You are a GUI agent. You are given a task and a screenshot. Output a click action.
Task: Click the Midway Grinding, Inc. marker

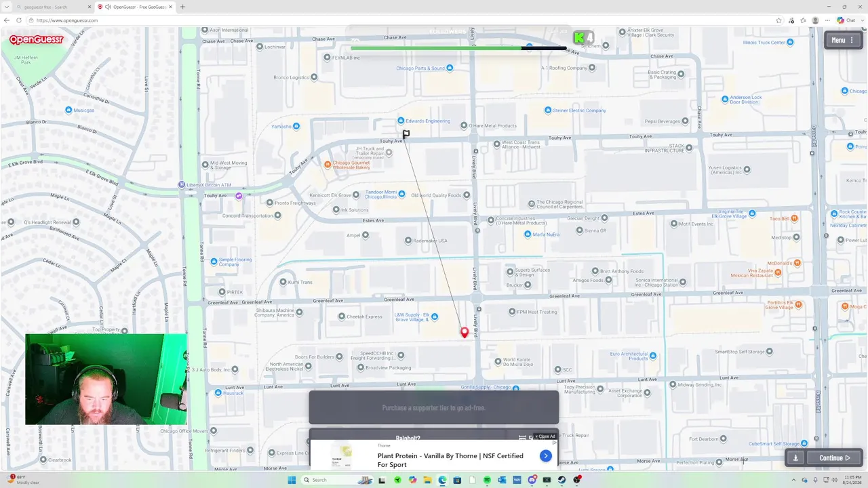click(x=673, y=384)
